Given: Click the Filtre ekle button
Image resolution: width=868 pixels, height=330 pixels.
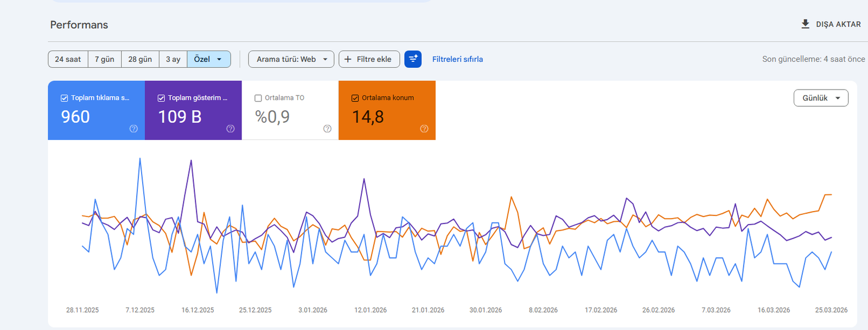Looking at the screenshot, I should coord(369,59).
